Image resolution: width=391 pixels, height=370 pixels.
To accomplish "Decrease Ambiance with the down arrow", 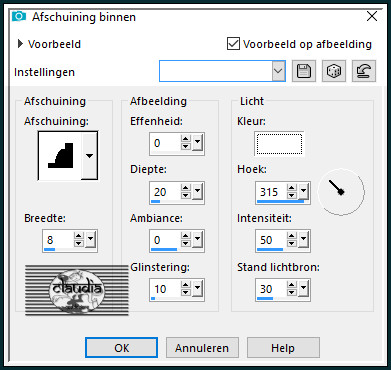I will pos(186,244).
